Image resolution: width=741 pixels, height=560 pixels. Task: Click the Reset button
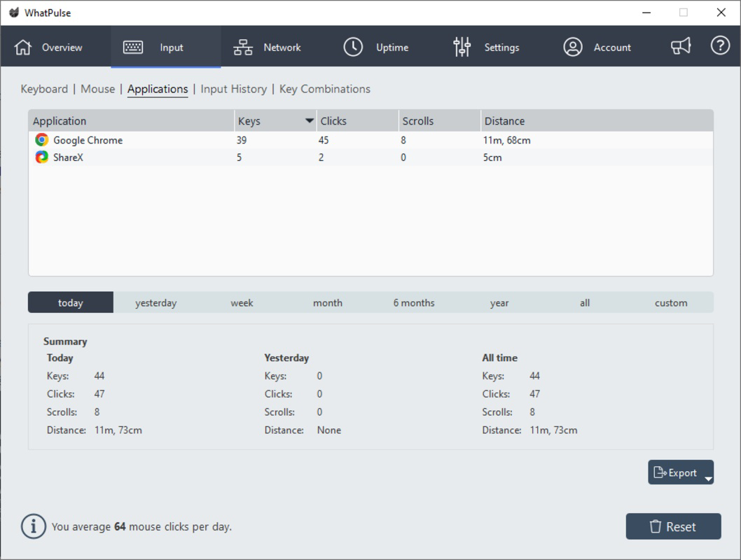pyautogui.click(x=674, y=526)
